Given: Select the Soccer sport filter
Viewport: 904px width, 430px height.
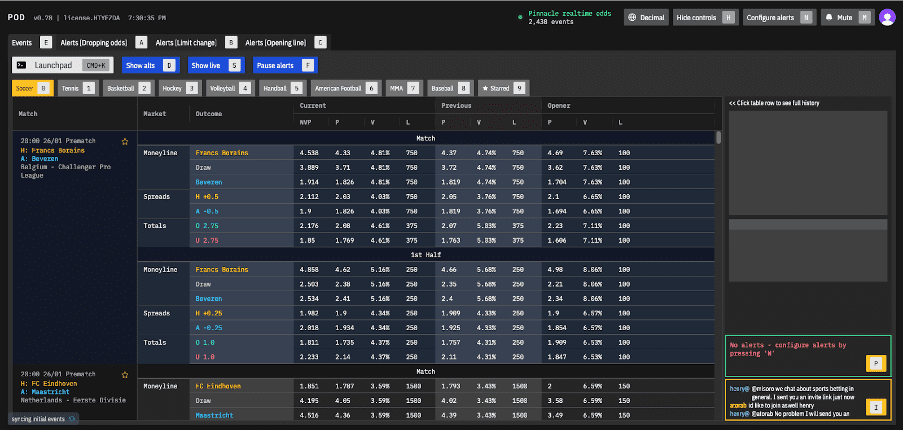Looking at the screenshot, I should pos(33,88).
